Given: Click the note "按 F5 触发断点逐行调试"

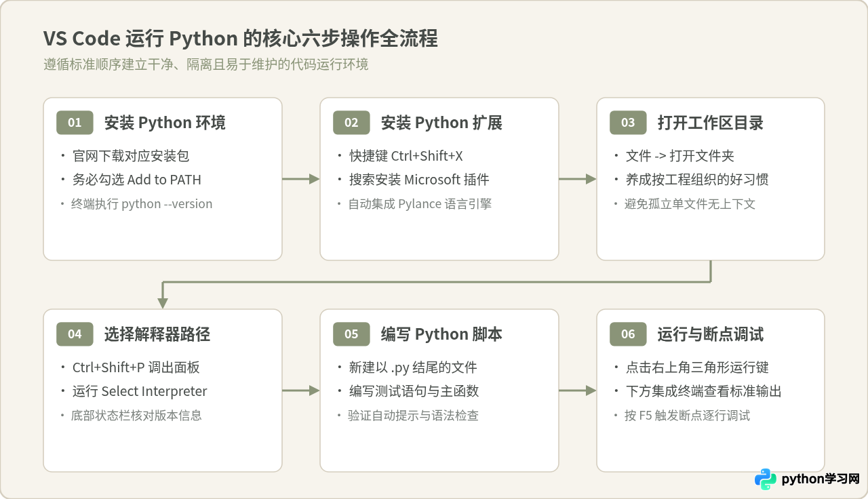Looking at the screenshot, I should point(687,415).
